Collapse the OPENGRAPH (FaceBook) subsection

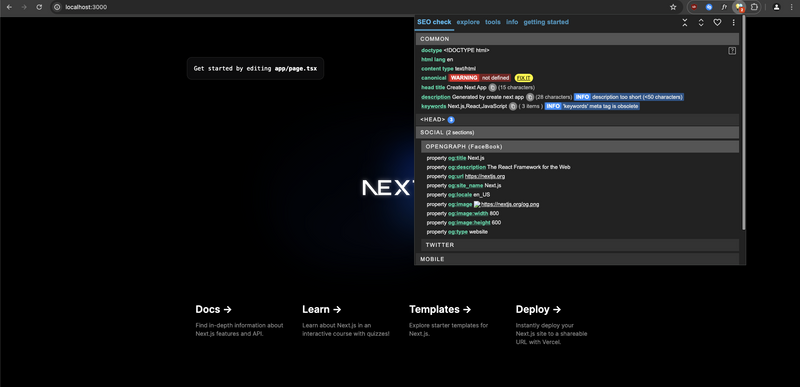tap(580, 147)
